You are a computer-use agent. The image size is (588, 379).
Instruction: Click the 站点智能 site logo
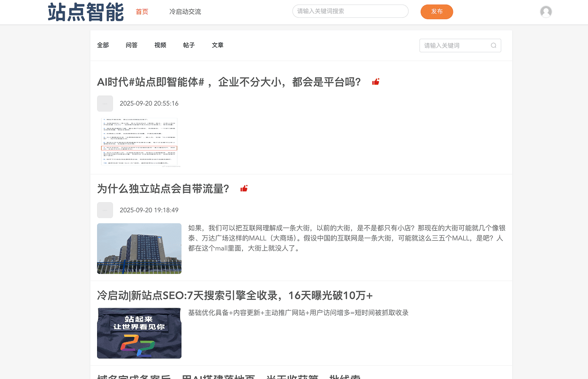pos(86,12)
